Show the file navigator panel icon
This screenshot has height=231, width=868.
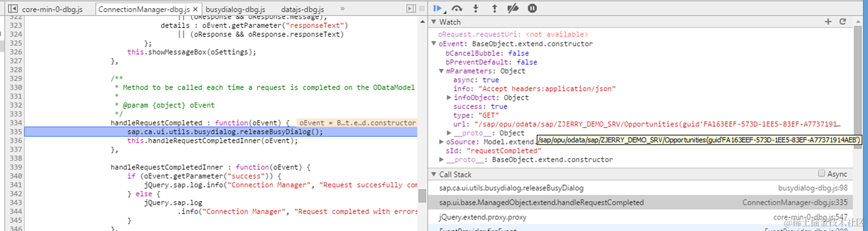pyautogui.click(x=13, y=9)
